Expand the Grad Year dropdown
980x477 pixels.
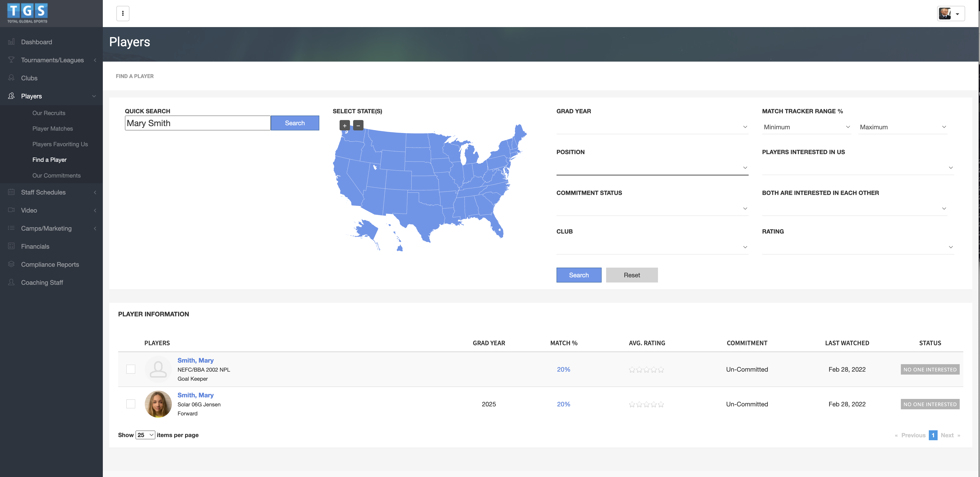point(652,127)
